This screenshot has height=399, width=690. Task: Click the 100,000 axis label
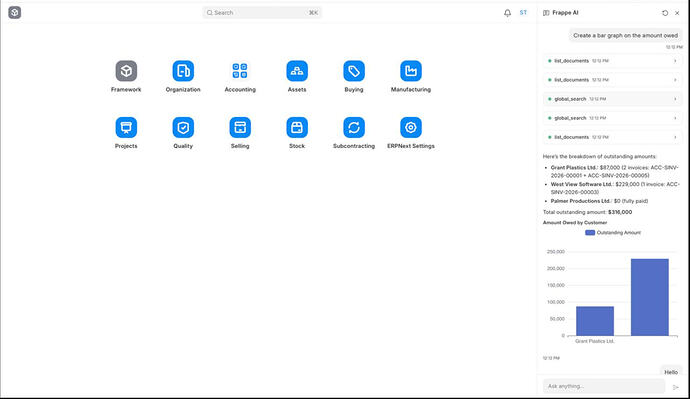point(555,302)
